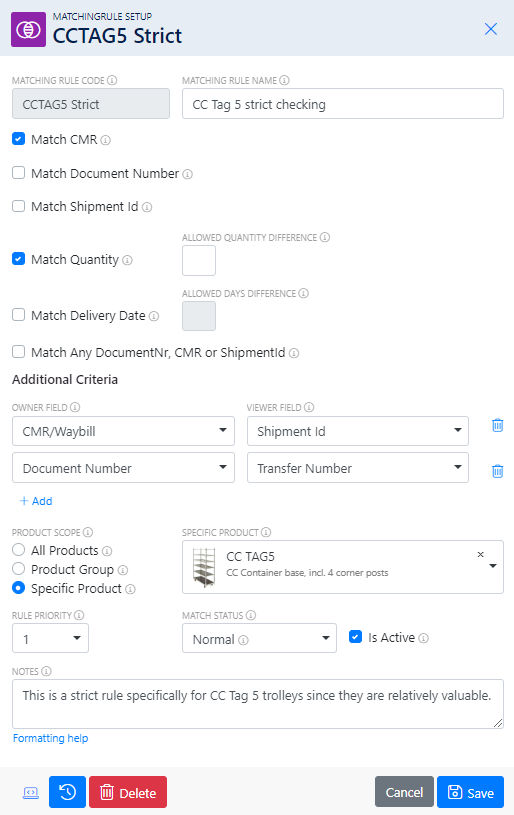Expand the Rule Priority dropdown
The width and height of the screenshot is (514, 815).
tap(50, 638)
